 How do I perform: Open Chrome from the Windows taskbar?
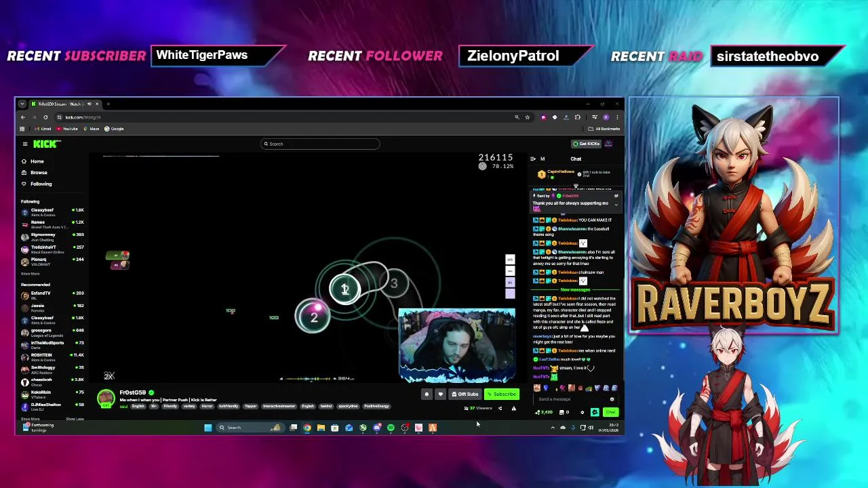click(307, 428)
